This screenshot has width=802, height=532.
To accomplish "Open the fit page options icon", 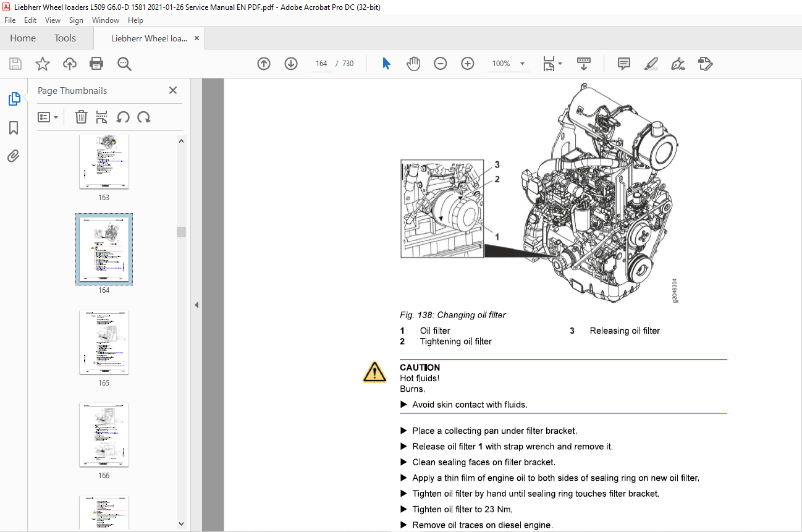I will (x=552, y=64).
